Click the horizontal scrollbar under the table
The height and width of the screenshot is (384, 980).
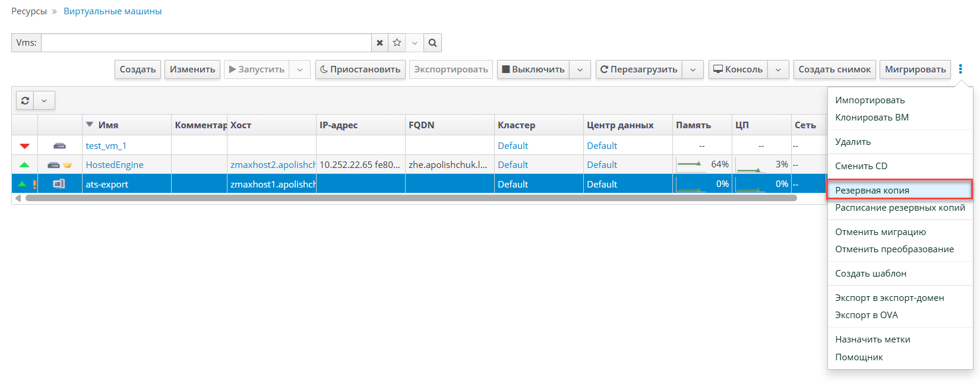click(411, 198)
